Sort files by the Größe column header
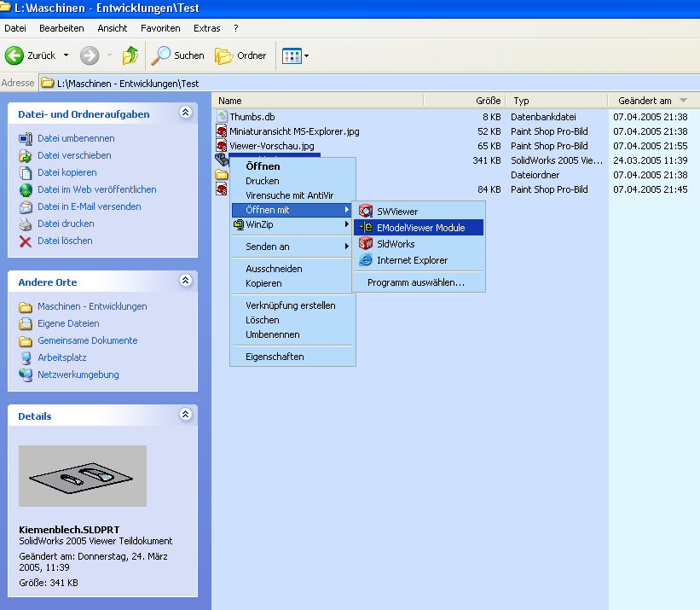 [x=488, y=101]
